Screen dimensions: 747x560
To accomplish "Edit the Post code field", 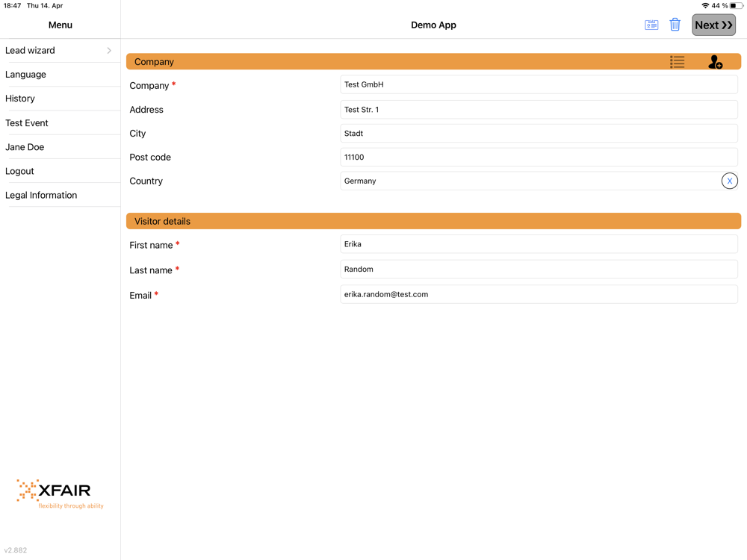I will click(539, 157).
